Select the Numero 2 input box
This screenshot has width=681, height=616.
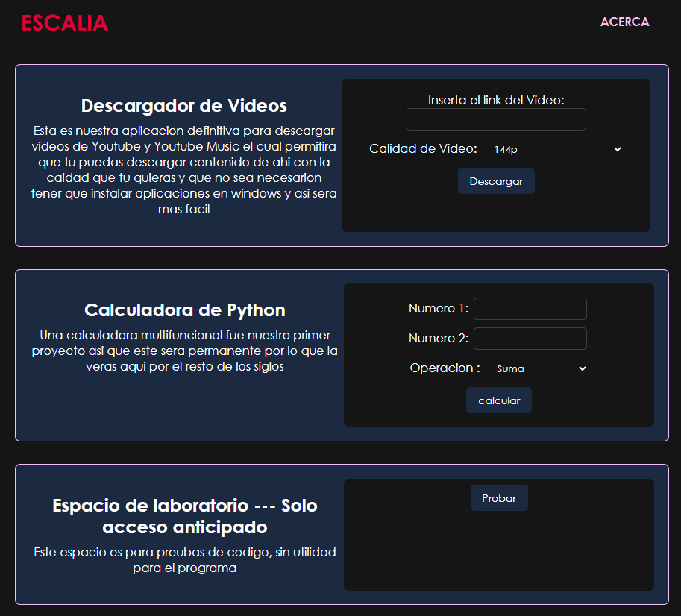coord(530,339)
